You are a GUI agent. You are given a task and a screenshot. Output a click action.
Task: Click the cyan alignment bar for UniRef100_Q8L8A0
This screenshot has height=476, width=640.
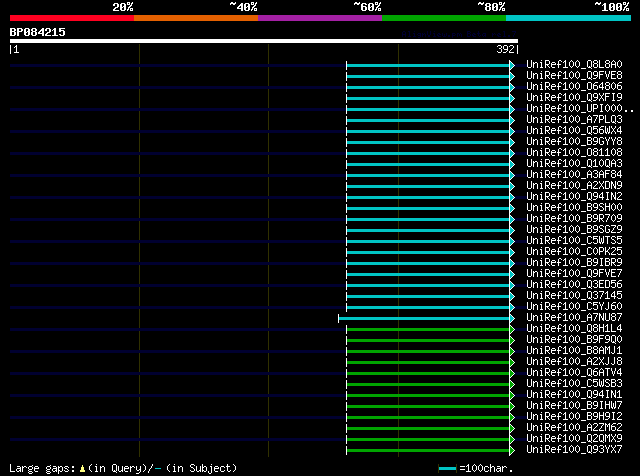point(428,65)
